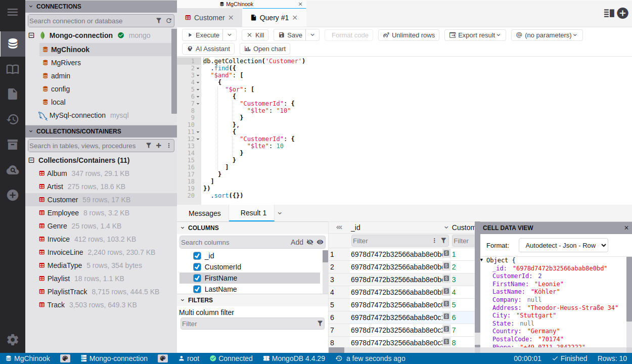This screenshot has width=632, height=364.
Task: Refresh the connections list
Action: click(x=169, y=21)
